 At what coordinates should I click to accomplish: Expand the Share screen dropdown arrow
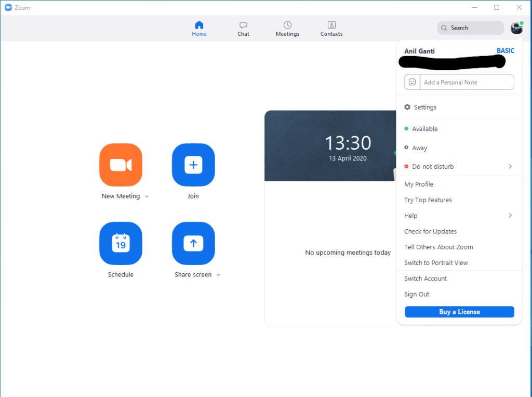[x=218, y=275]
